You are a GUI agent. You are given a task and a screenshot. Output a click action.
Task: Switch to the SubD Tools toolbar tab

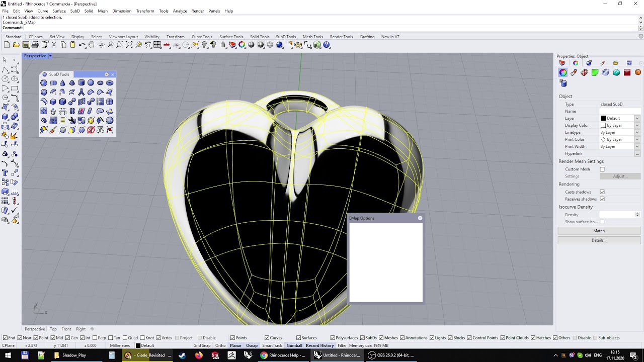tap(286, 37)
